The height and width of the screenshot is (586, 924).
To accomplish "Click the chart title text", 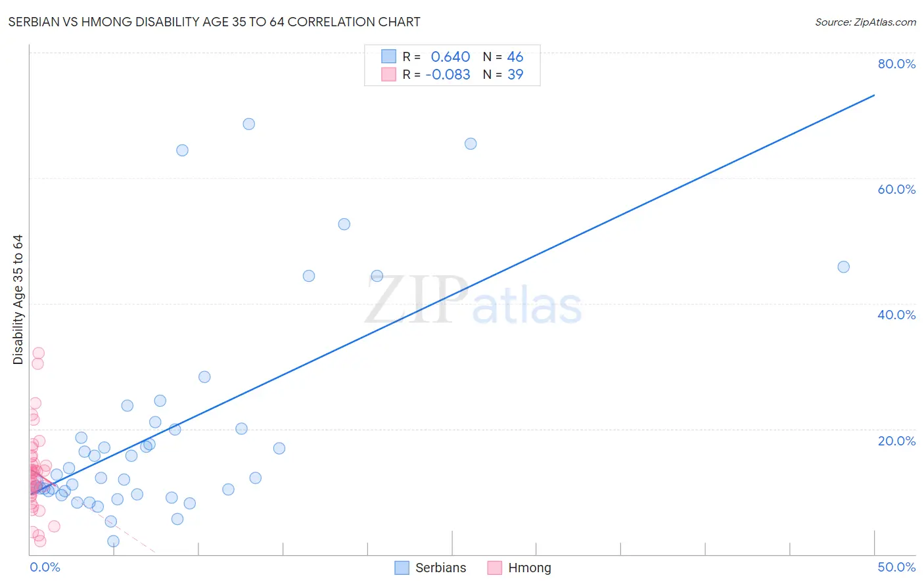I will tap(214, 22).
